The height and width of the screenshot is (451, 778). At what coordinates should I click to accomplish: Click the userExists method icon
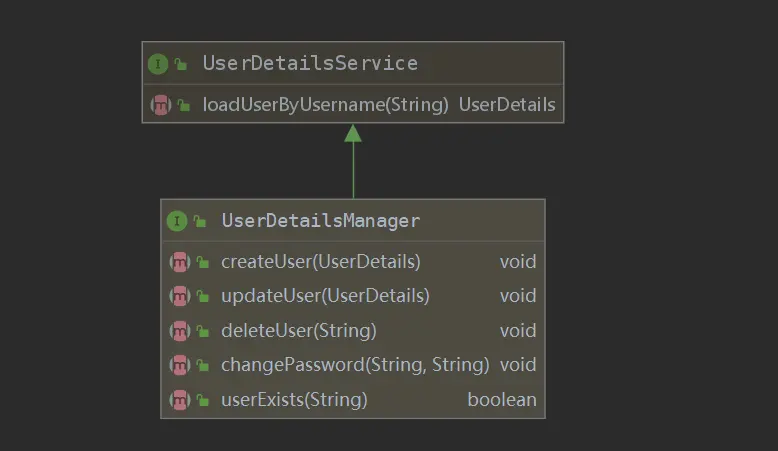tap(179, 400)
